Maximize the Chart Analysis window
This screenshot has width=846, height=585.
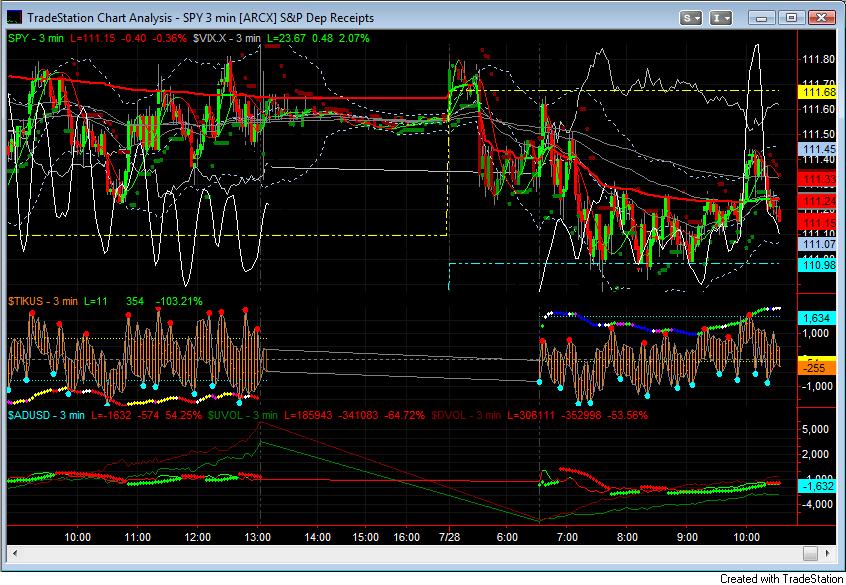pos(792,18)
